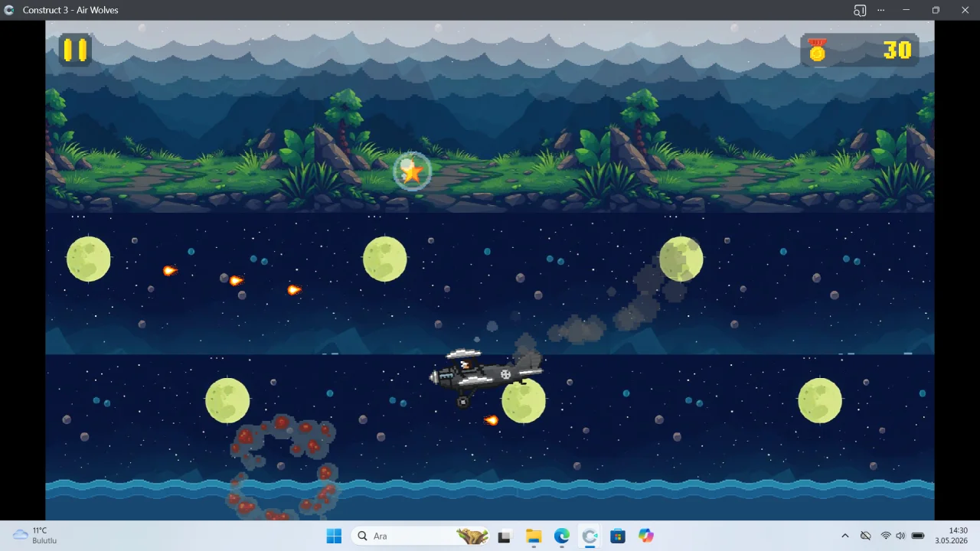The image size is (980, 551).
Task: Open the weather widget showing 11°C Bulutlu
Action: pos(35,536)
